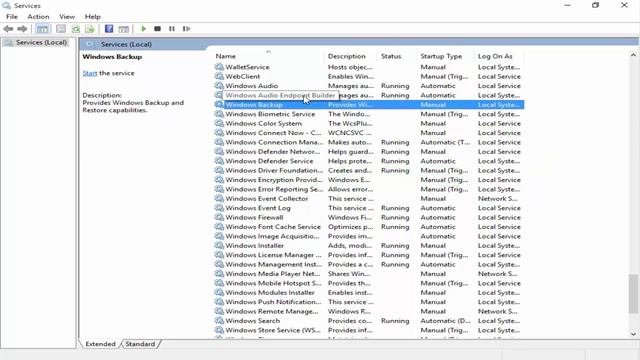Select the Windows Event Collector row
640x360 pixels.
(x=369, y=198)
